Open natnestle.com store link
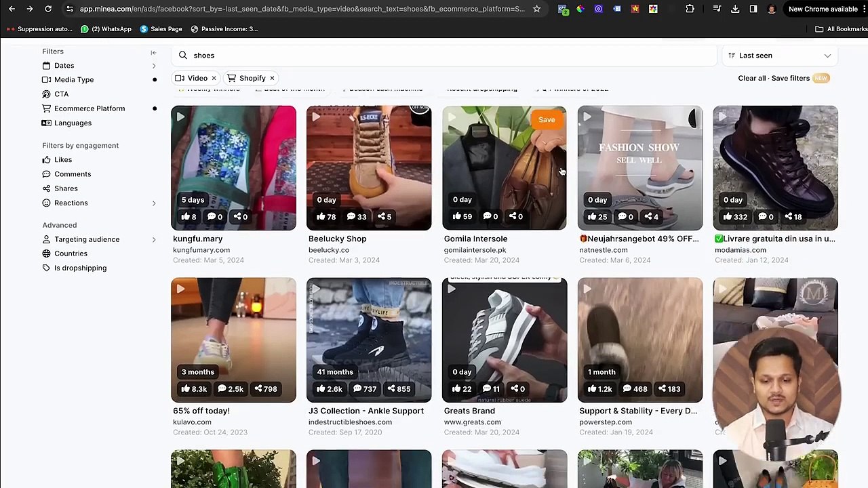The image size is (868, 488). (604, 250)
